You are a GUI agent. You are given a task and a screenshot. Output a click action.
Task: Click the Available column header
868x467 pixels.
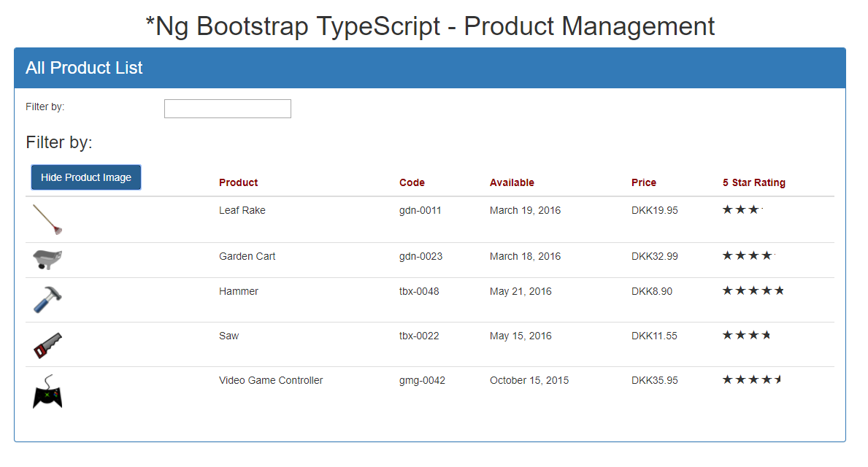pos(512,182)
